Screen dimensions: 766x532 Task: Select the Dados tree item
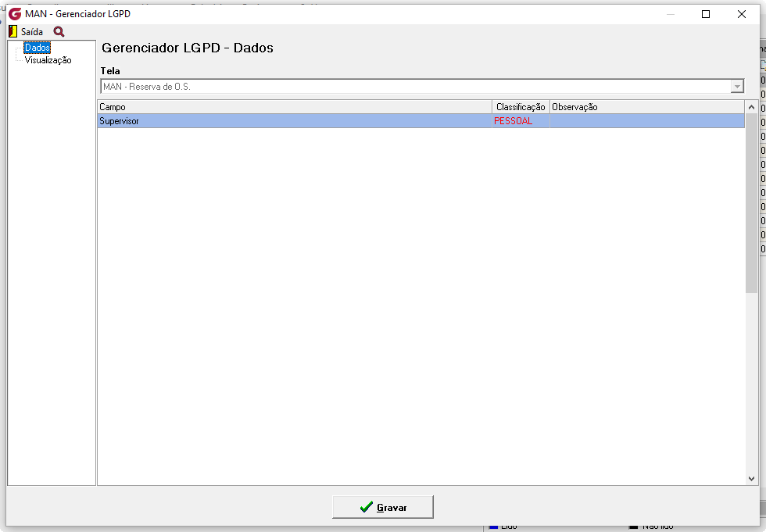point(38,48)
